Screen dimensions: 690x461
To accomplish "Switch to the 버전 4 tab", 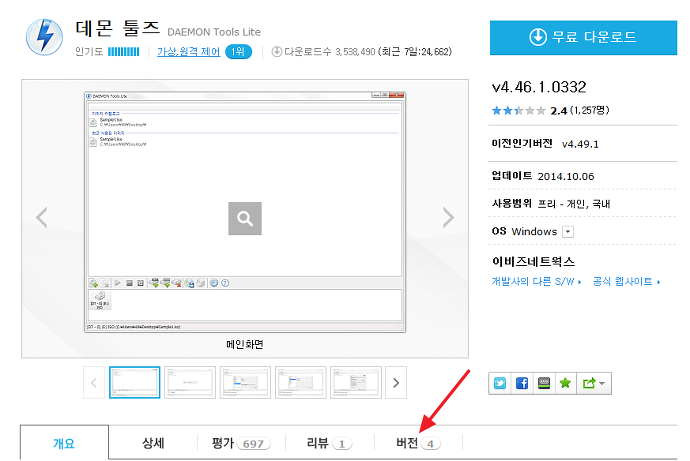I will pos(418,443).
